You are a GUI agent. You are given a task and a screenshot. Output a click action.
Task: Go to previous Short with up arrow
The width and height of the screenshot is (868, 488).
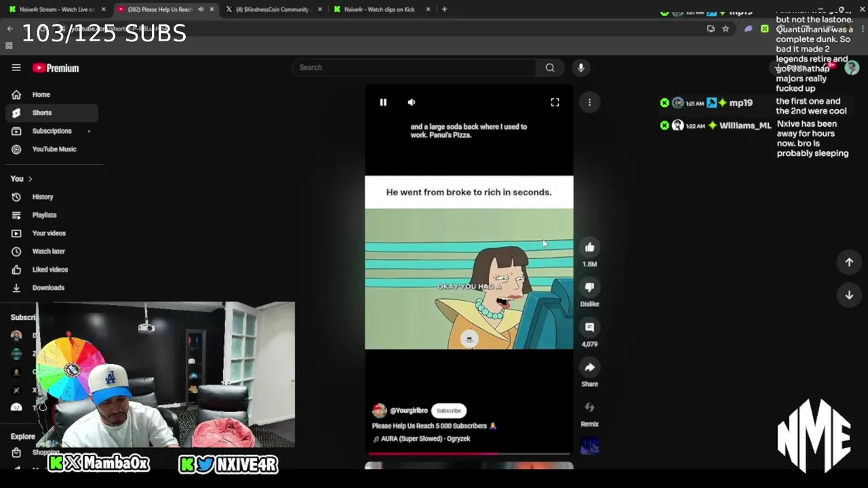(849, 262)
